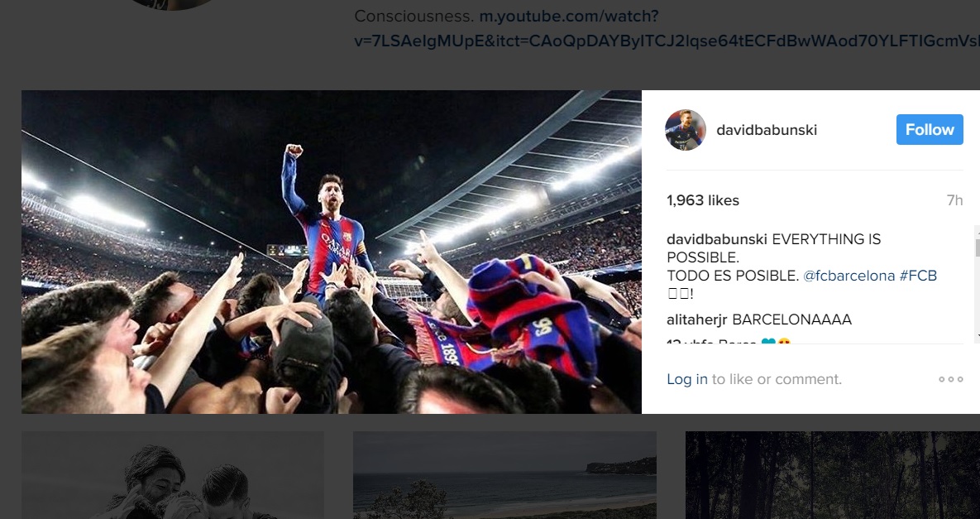Click davidbabunski username in the caption
The height and width of the screenshot is (519, 980).
(x=717, y=239)
